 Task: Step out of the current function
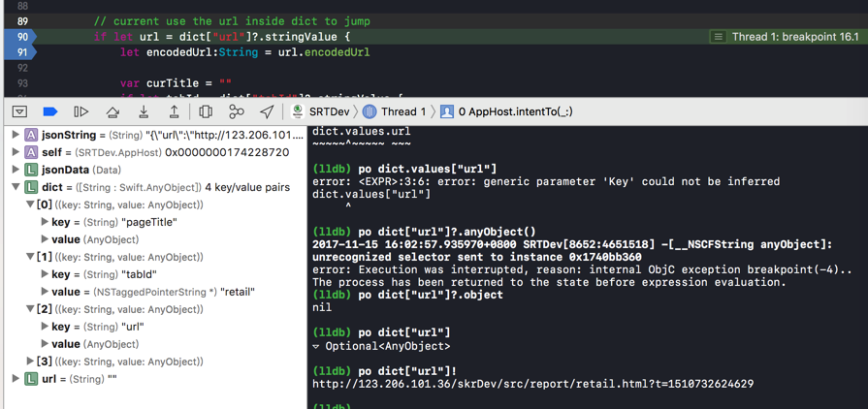174,111
